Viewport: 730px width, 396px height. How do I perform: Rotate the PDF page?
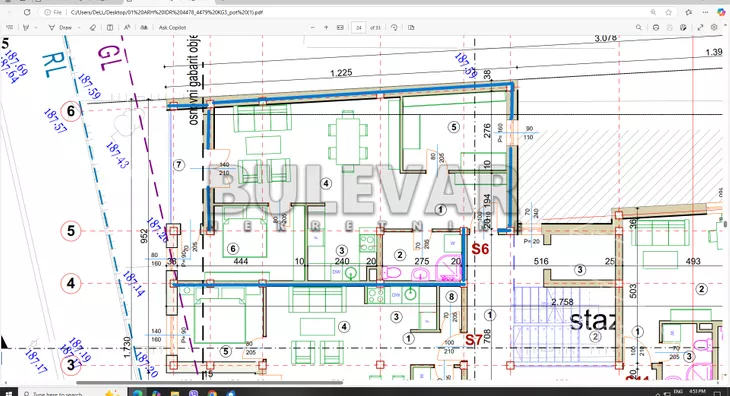[394, 28]
